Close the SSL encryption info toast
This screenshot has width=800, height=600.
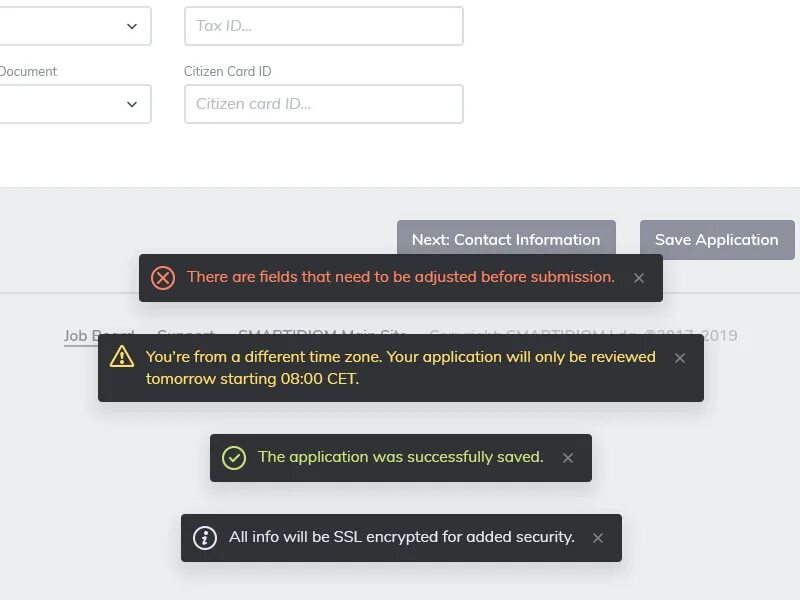(598, 538)
